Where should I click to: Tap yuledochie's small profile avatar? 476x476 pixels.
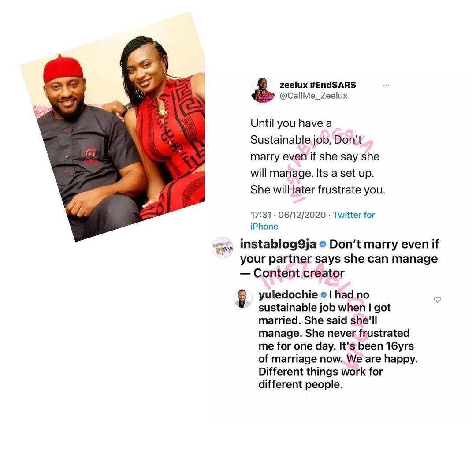[x=243, y=298]
